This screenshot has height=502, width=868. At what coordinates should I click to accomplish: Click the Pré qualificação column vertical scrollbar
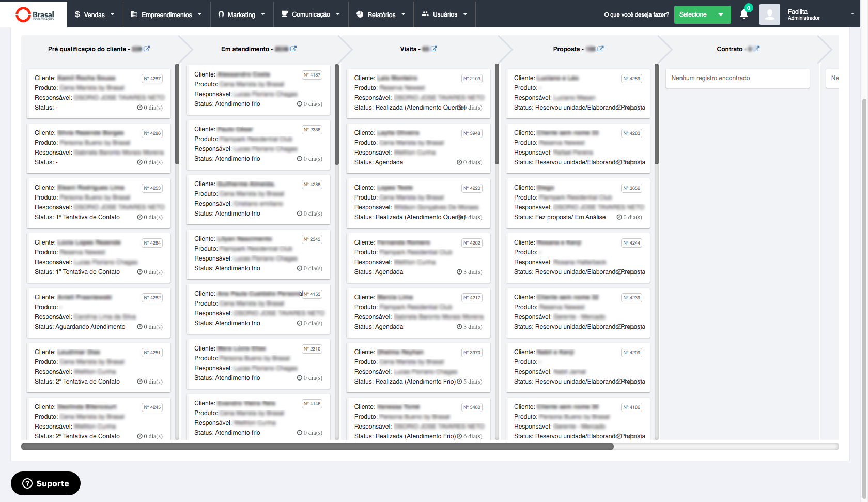coord(177,114)
